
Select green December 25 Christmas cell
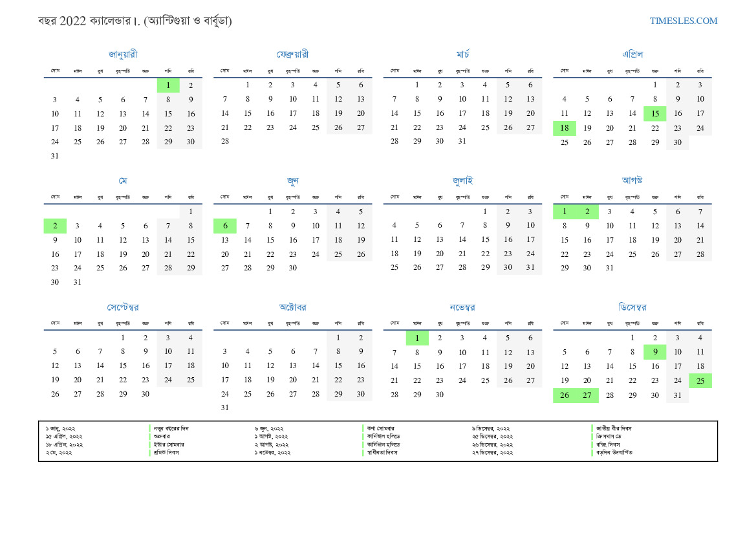[x=700, y=380]
